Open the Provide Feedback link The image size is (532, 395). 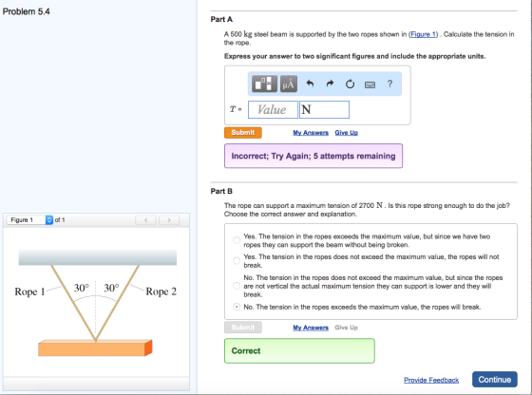pyautogui.click(x=431, y=380)
